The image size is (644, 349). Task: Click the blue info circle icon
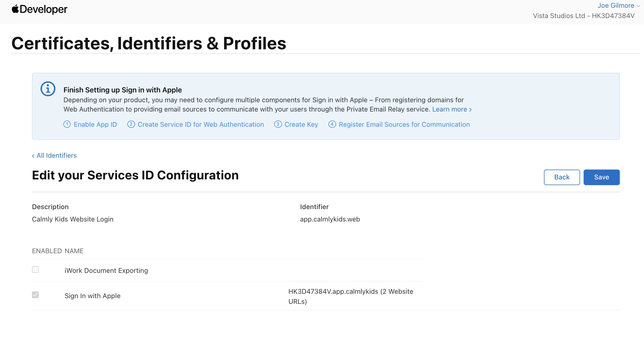(x=48, y=89)
